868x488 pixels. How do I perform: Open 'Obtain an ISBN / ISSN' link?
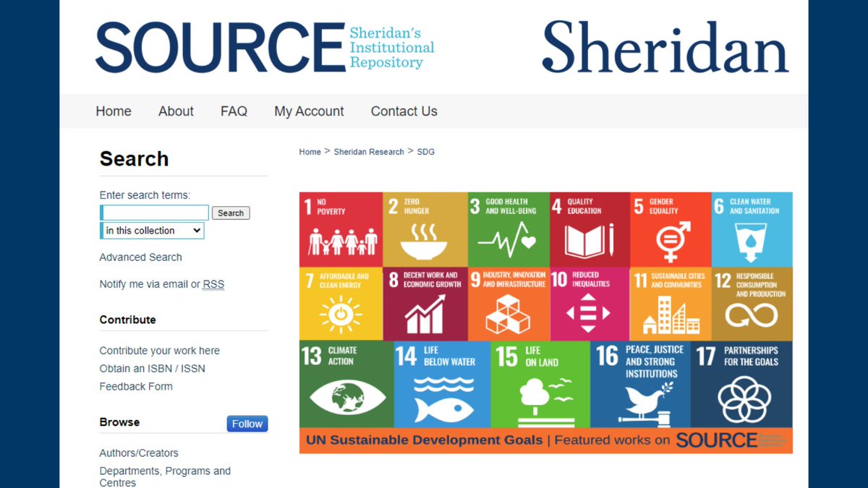(152, 369)
